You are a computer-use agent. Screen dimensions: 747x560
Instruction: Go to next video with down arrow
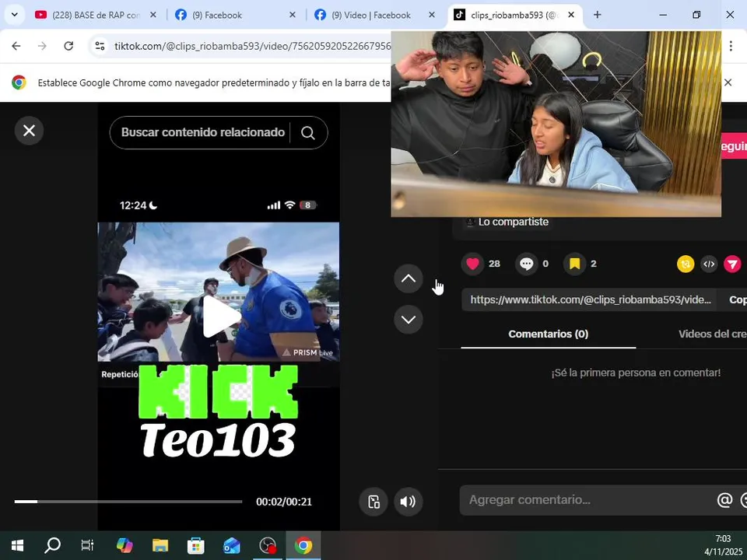[x=409, y=320]
